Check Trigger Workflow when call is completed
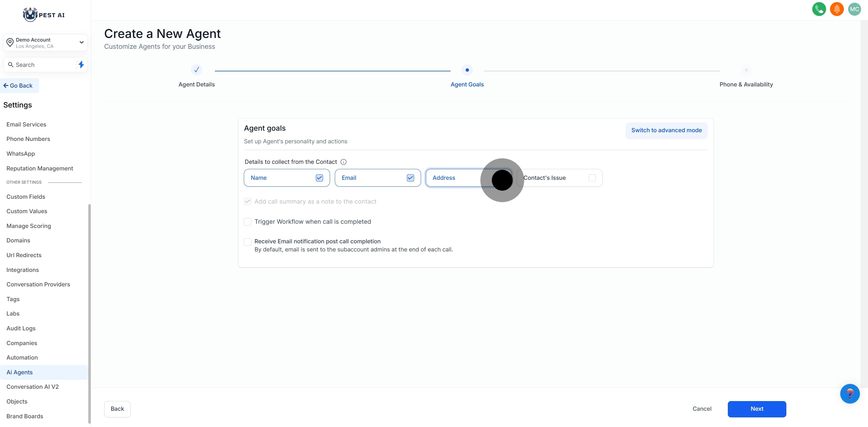Screen dimensions: 868x427 click(x=248, y=222)
